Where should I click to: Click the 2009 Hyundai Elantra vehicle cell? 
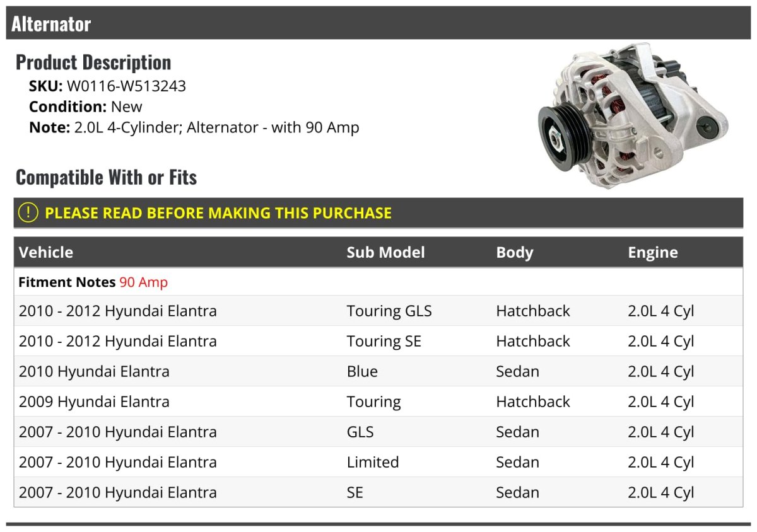(x=94, y=402)
